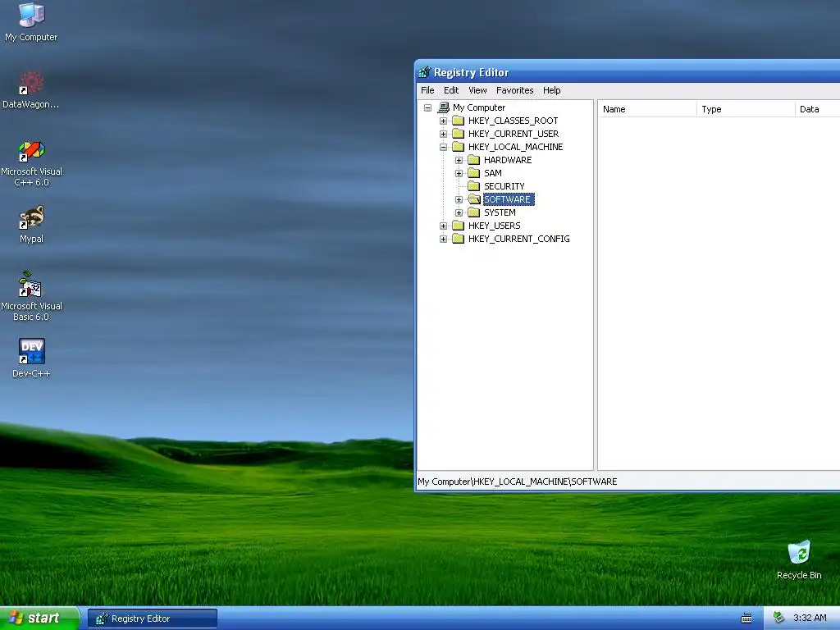Click the HKEY_CURRENT_CONFIG folder icon
840x630 pixels.
click(458, 239)
